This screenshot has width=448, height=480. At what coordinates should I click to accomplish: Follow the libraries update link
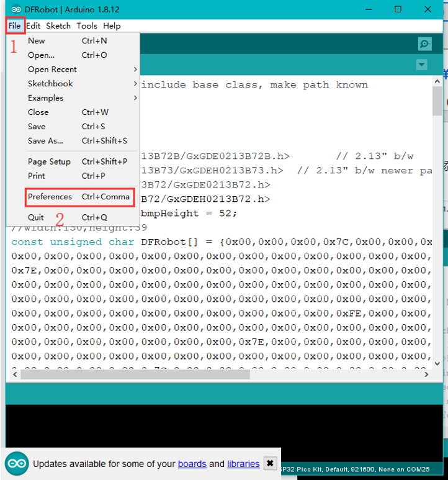click(x=243, y=464)
